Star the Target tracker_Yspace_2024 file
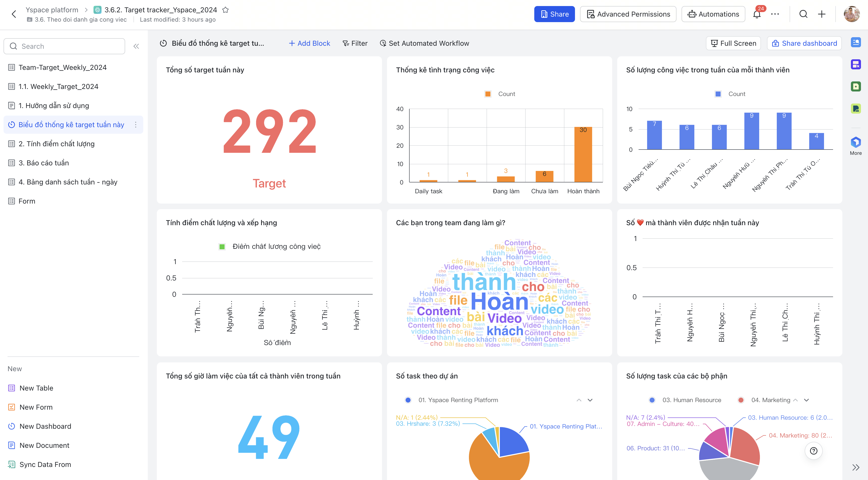The width and height of the screenshot is (868, 480). point(225,10)
